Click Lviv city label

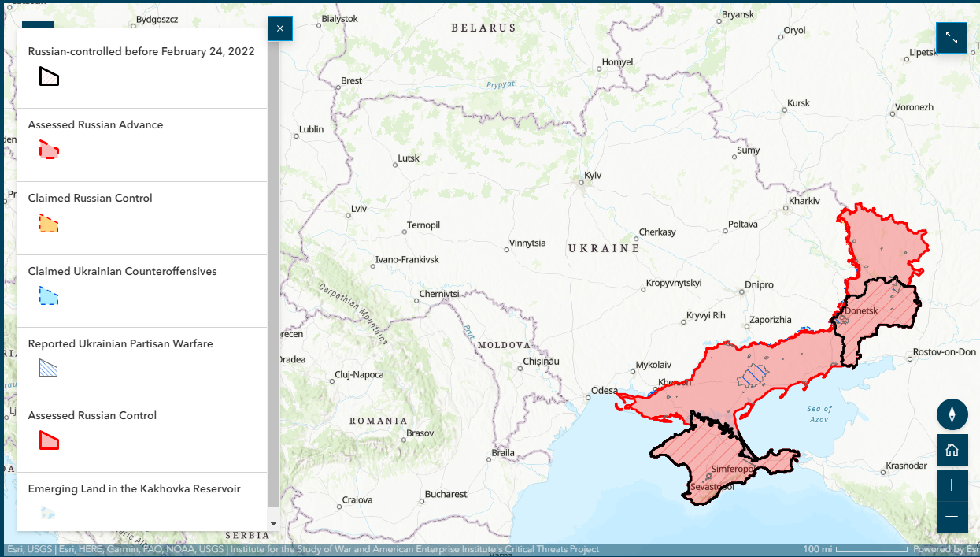(359, 209)
